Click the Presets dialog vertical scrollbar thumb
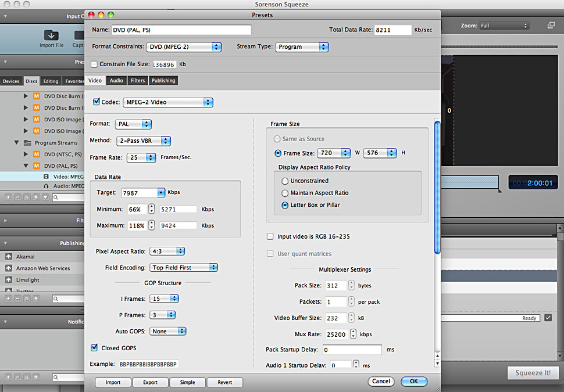Viewport: 564px width, 392px height. tap(437, 188)
